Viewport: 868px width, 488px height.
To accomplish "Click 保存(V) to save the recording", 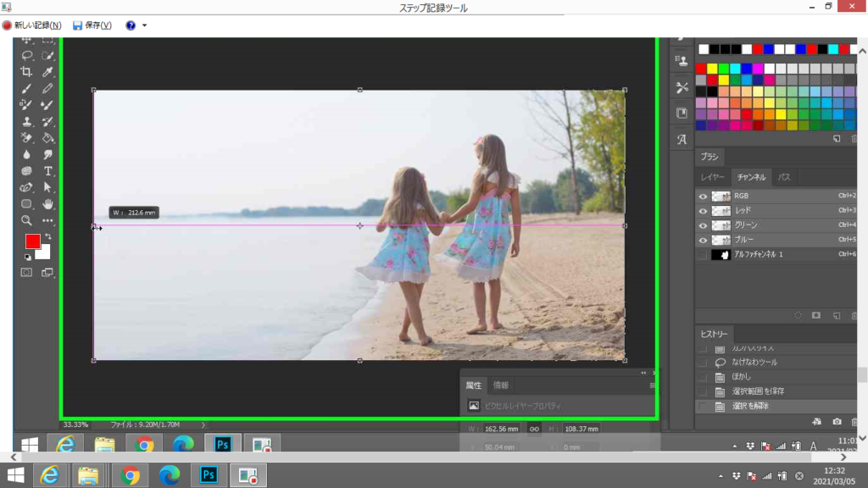I will 92,25.
